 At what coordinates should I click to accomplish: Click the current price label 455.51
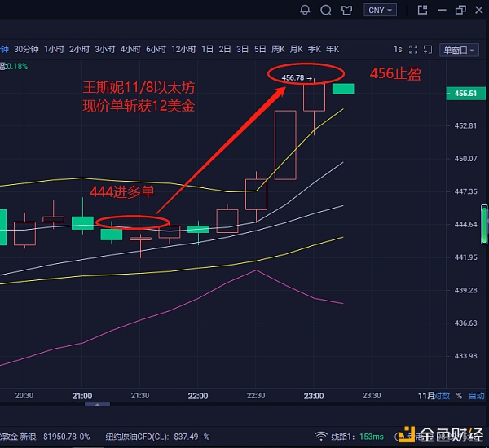[465, 93]
